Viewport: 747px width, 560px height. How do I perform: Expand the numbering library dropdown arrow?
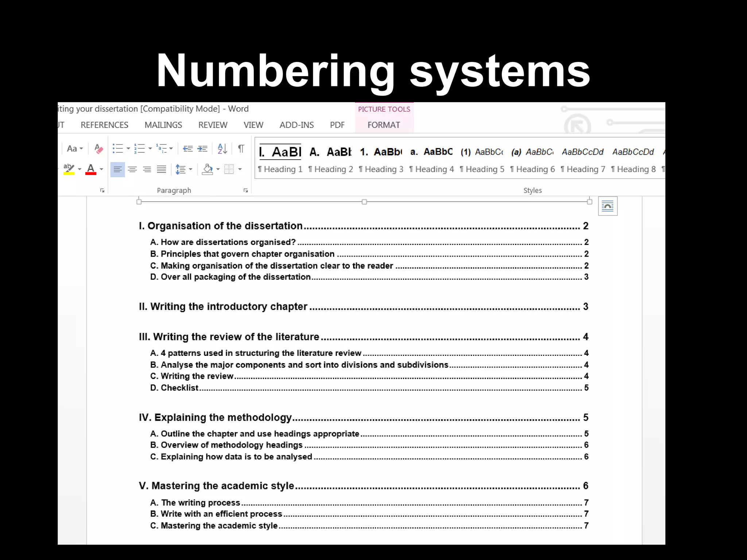coord(150,149)
